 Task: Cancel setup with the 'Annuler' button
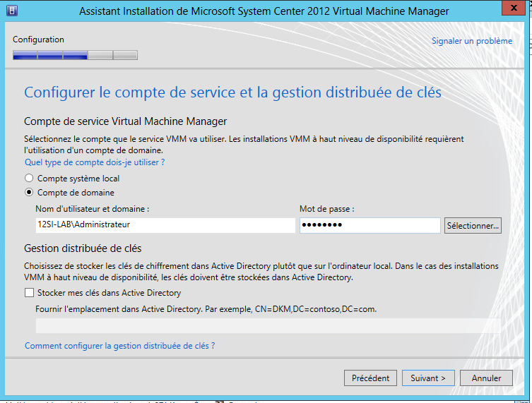(486, 378)
